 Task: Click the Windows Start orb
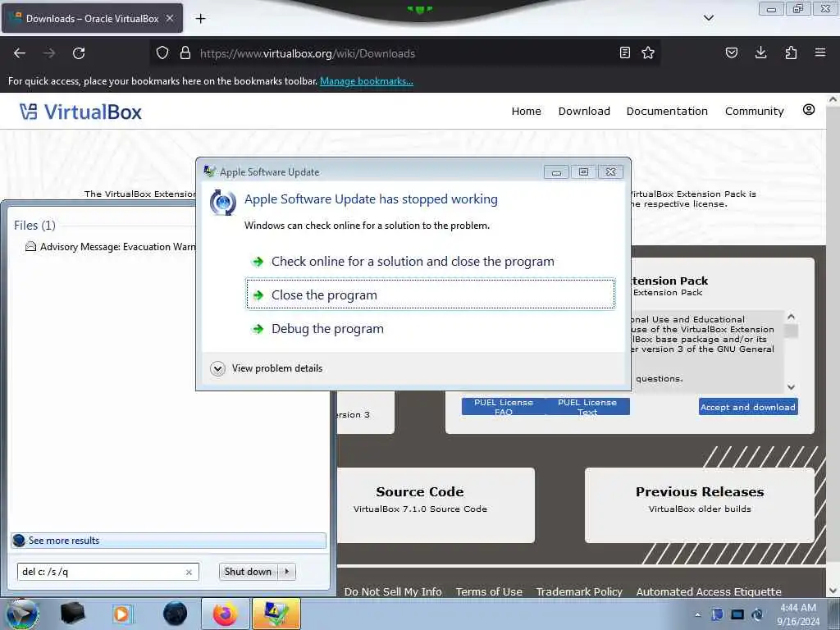tap(21, 614)
